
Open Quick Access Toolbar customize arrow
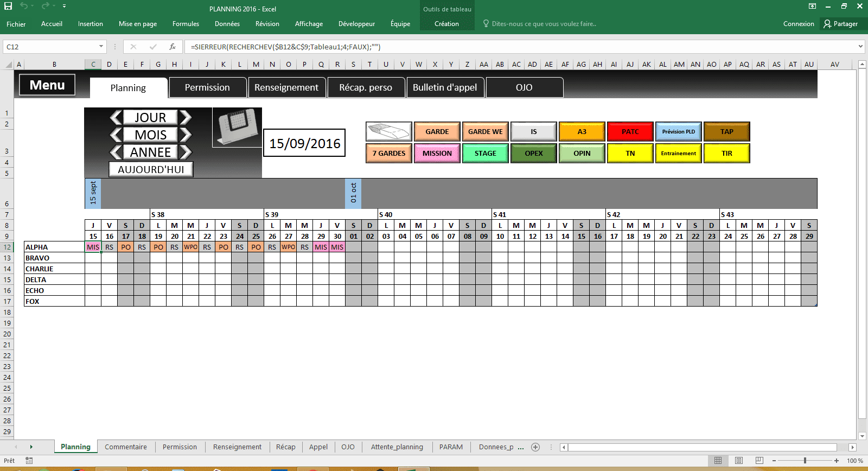click(64, 6)
